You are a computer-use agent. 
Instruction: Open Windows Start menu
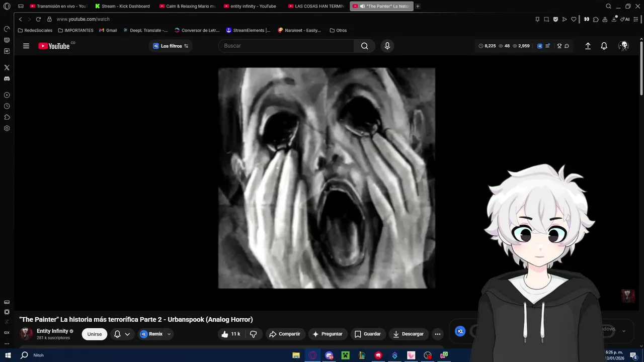(8, 355)
